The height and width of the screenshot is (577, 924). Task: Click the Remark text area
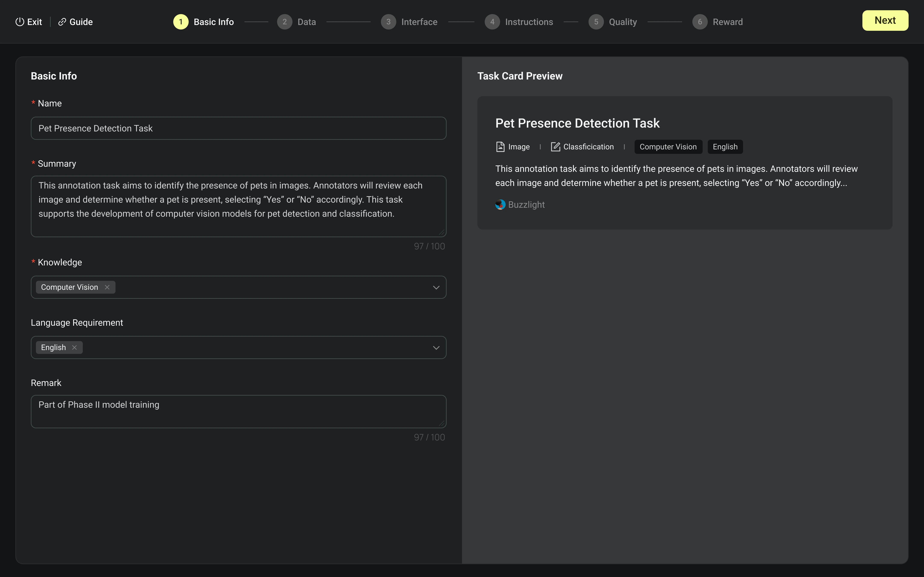238,411
